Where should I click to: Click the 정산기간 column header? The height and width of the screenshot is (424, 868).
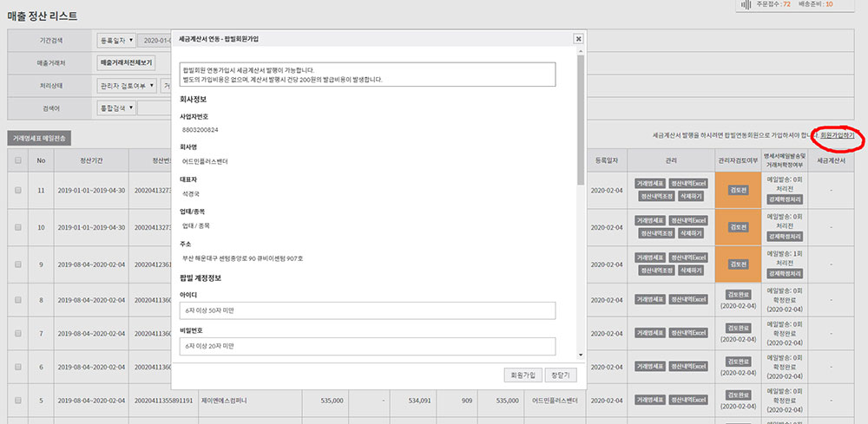click(91, 160)
